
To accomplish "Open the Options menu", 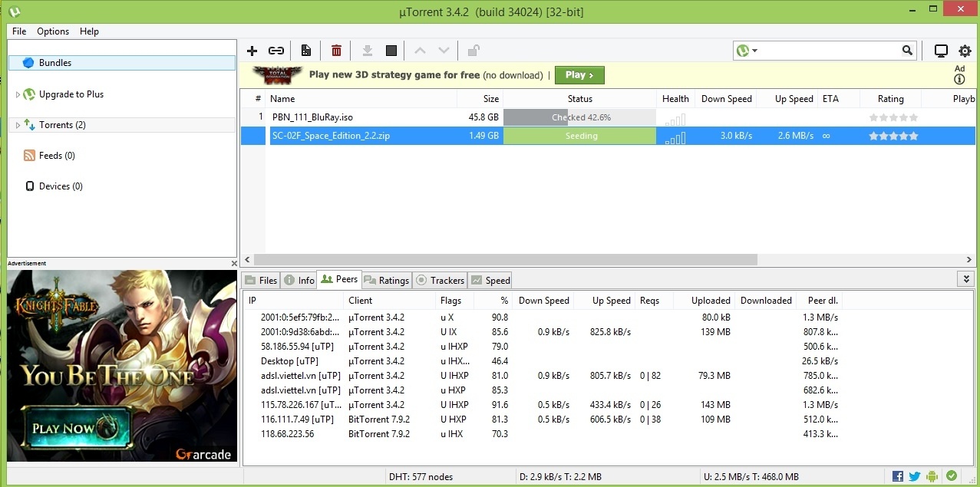I will tap(53, 31).
